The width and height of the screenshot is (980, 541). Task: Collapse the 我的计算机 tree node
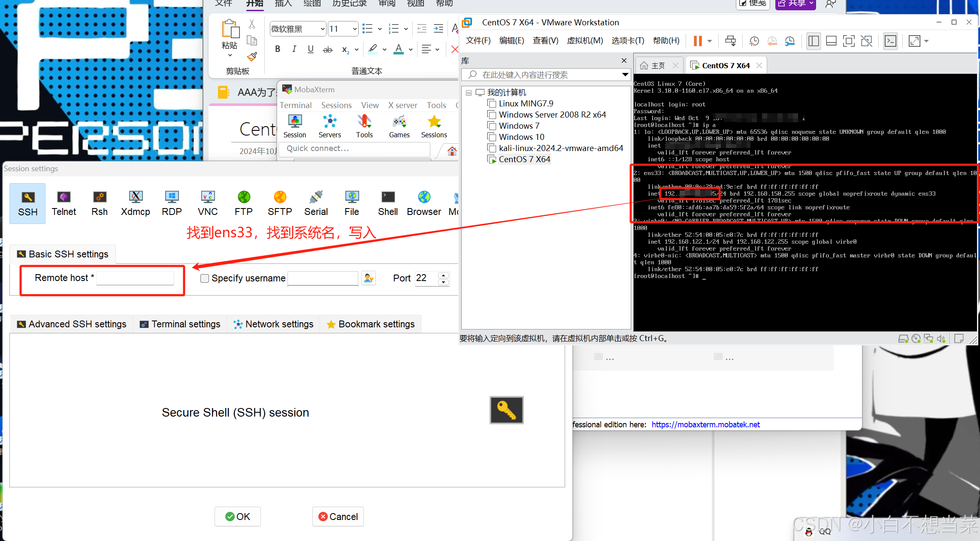coord(468,92)
